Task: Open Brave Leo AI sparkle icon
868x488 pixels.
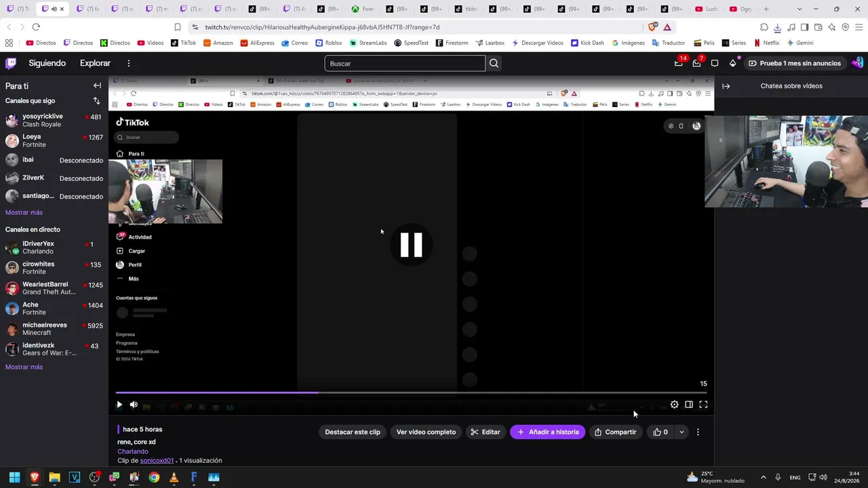Action: (x=831, y=27)
